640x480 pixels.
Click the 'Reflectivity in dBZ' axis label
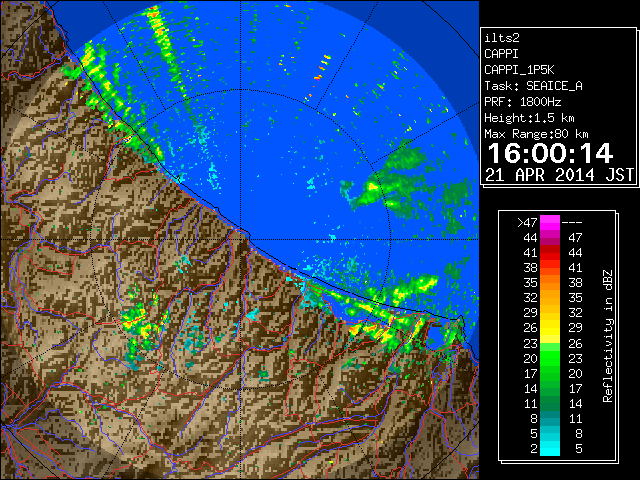coord(607,336)
